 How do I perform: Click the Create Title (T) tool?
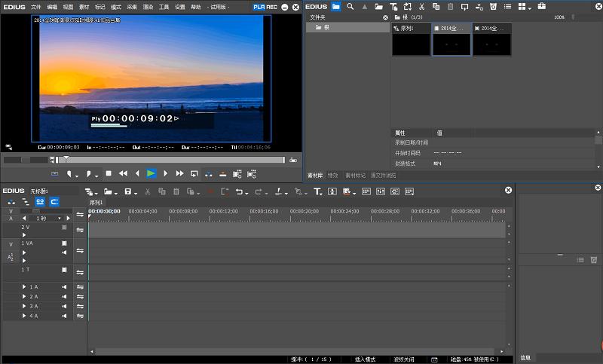coord(317,192)
